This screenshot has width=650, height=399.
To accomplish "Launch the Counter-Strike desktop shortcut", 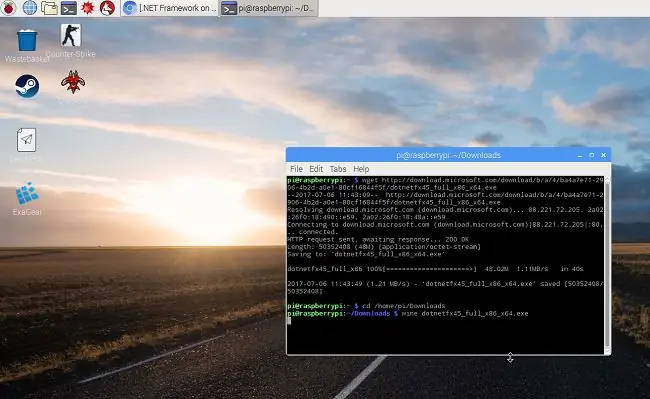I will pos(70,40).
